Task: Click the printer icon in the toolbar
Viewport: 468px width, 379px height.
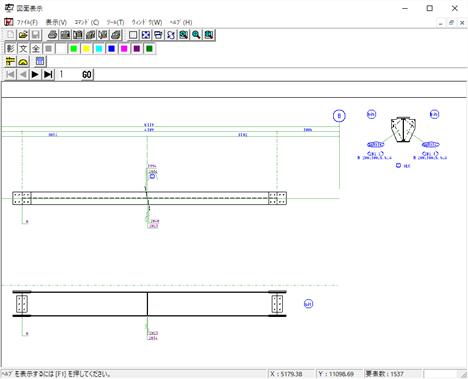Action: [x=52, y=35]
